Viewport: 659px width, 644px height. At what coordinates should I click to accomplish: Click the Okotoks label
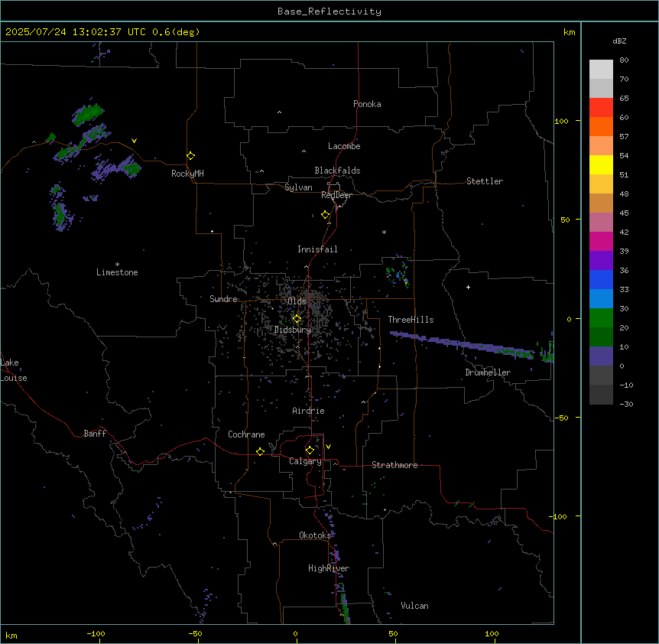point(315,535)
